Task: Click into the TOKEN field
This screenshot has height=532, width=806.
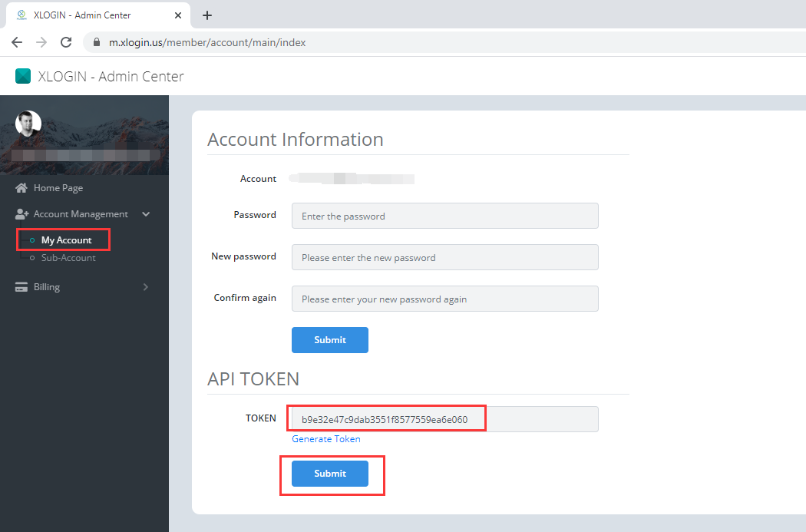Action: [x=445, y=419]
